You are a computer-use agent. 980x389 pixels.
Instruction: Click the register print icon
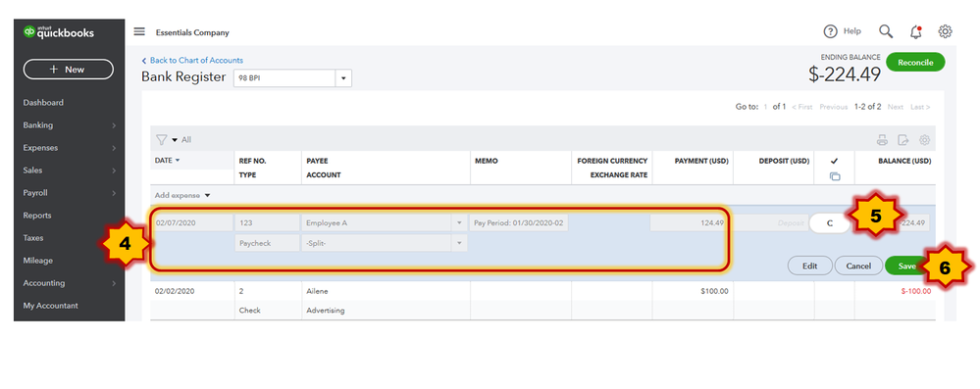pos(882,140)
